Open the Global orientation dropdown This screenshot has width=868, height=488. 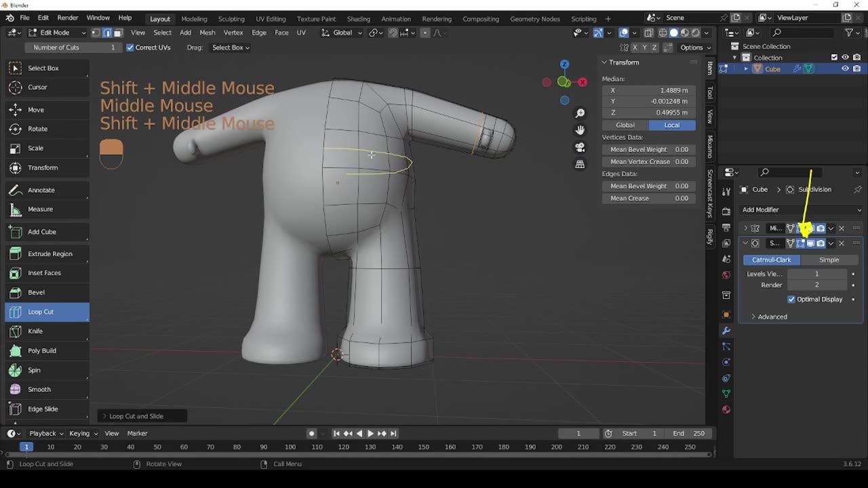(342, 33)
